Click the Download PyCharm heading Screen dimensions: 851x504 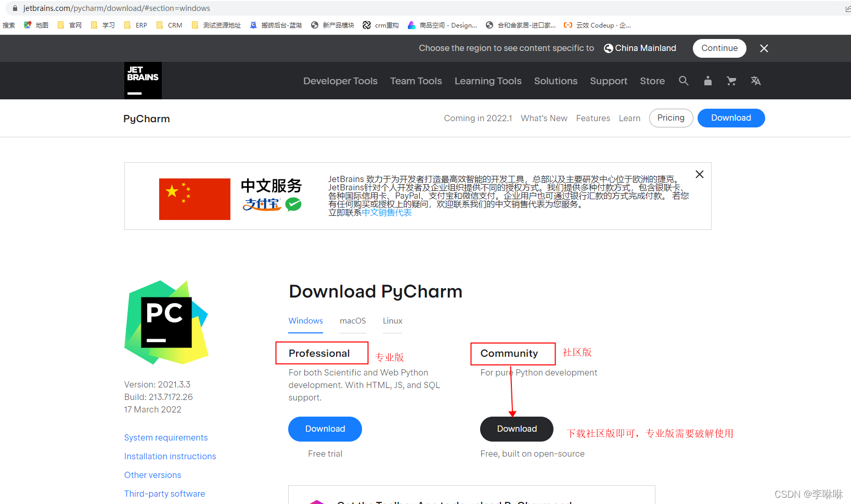[x=376, y=292]
